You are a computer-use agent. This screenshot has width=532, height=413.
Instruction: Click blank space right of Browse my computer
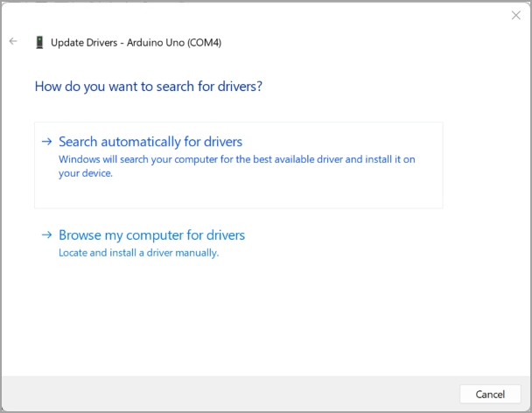[367, 241]
